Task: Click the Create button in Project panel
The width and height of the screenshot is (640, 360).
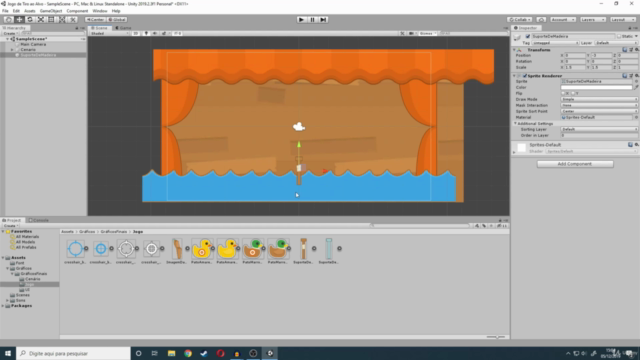Action: [10, 226]
